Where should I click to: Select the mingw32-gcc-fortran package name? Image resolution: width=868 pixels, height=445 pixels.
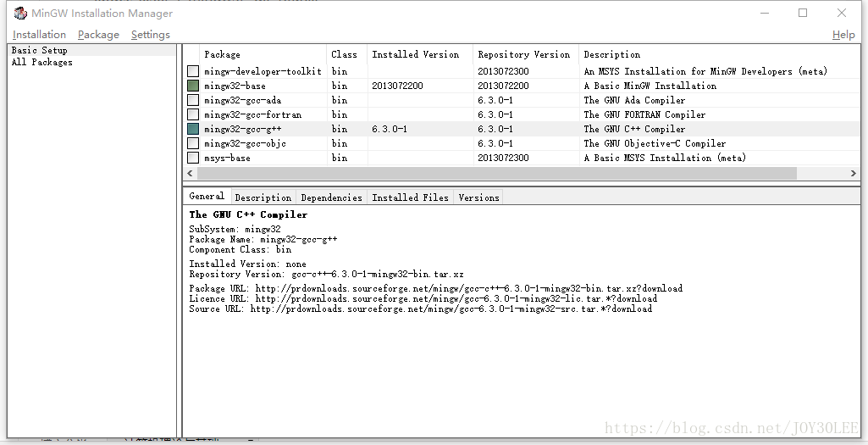[252, 114]
